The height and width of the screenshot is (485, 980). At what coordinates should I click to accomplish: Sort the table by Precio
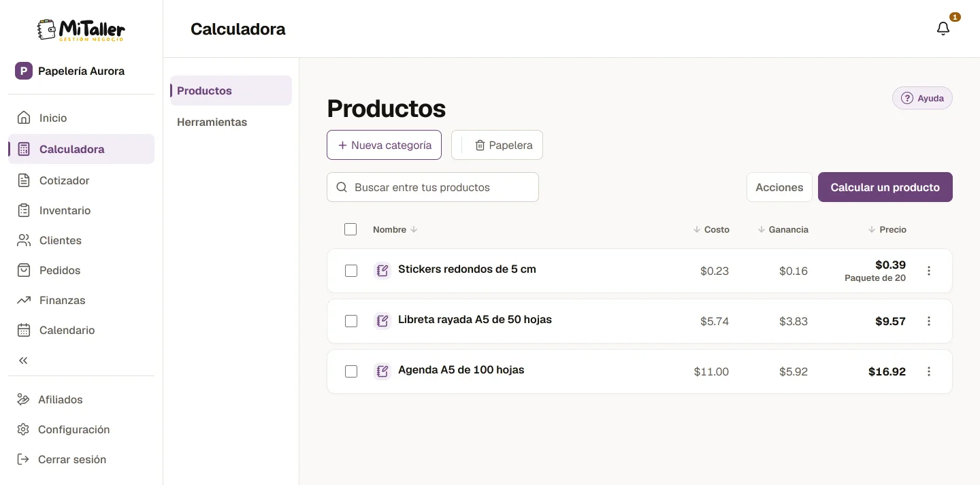coord(887,229)
